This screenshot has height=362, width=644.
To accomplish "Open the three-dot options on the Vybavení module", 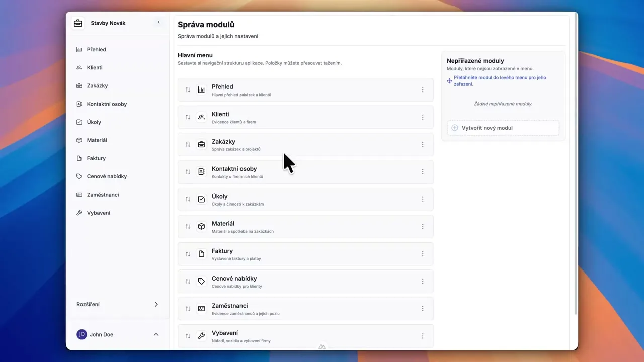I will pos(423,336).
